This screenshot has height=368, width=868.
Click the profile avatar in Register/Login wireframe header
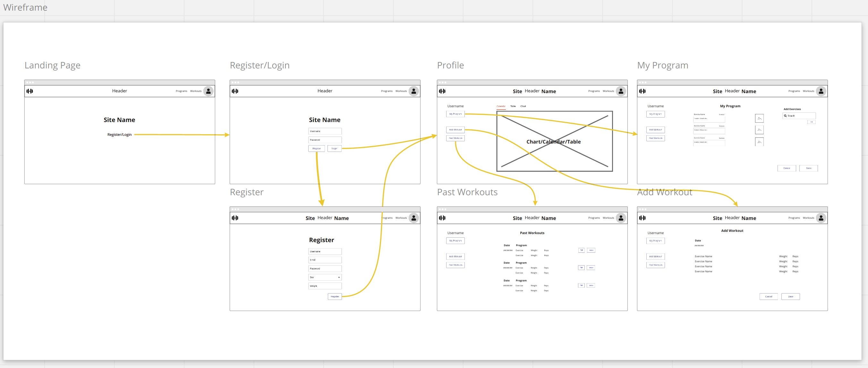(413, 91)
